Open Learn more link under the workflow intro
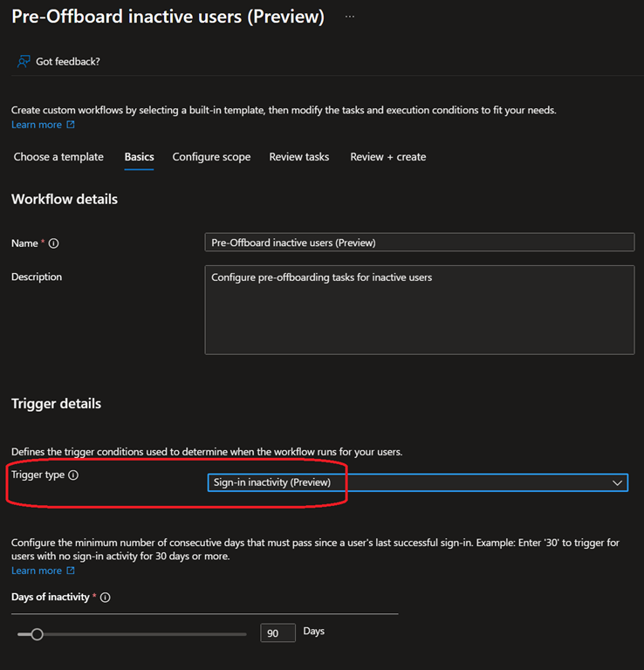Image resolution: width=644 pixels, height=670 pixels. (x=37, y=125)
